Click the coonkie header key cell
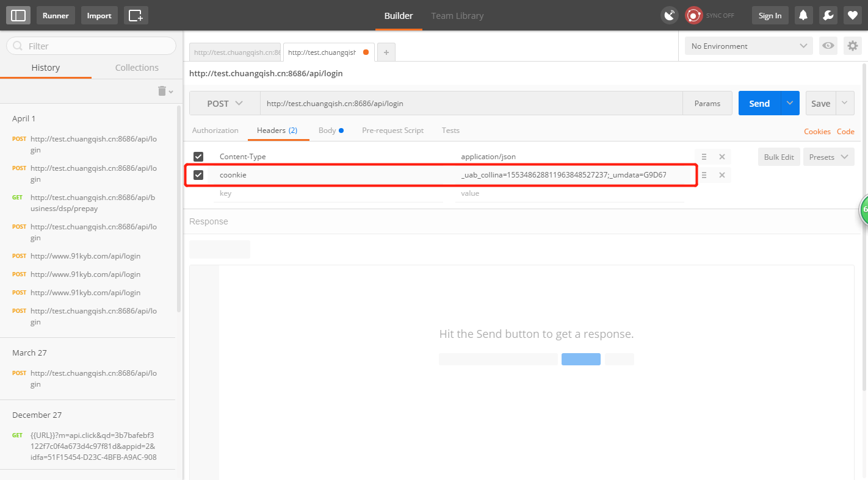The height and width of the screenshot is (480, 868). click(x=328, y=175)
